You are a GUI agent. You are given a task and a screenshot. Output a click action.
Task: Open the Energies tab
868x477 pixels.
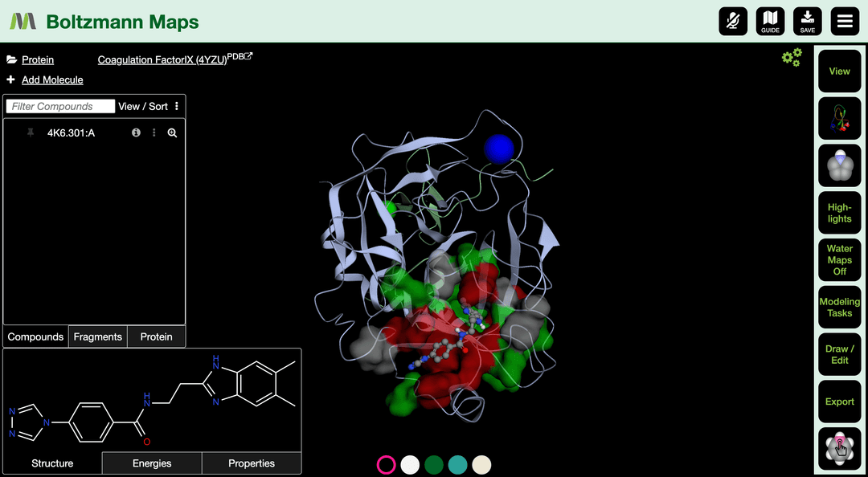coord(152,463)
